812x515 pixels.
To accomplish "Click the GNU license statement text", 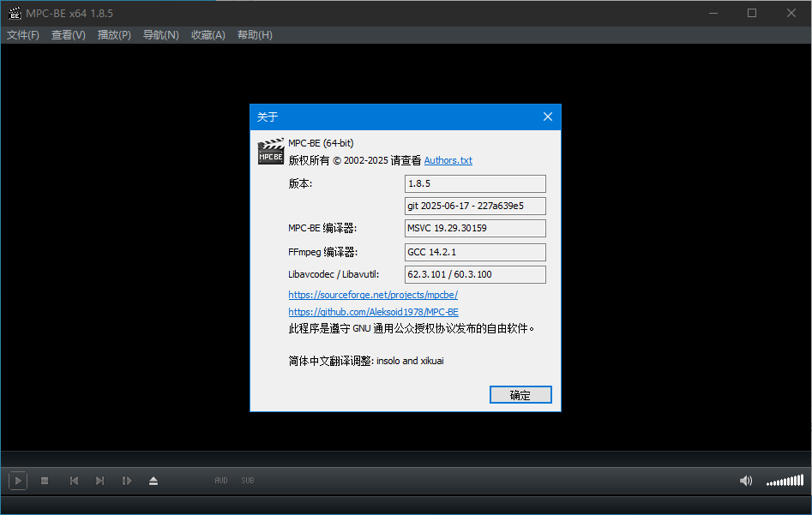I will tap(412, 329).
